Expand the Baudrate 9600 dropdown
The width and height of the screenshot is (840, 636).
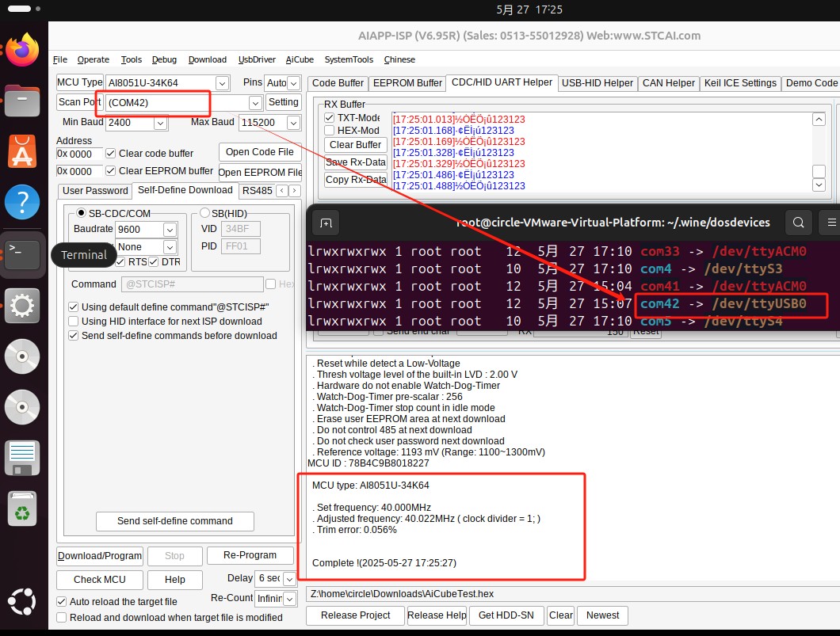[x=170, y=230]
